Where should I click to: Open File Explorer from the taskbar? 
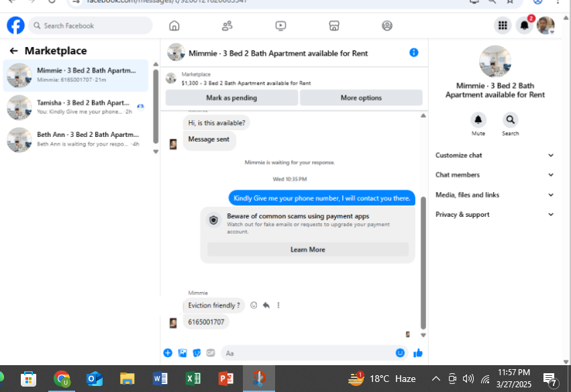tap(127, 379)
